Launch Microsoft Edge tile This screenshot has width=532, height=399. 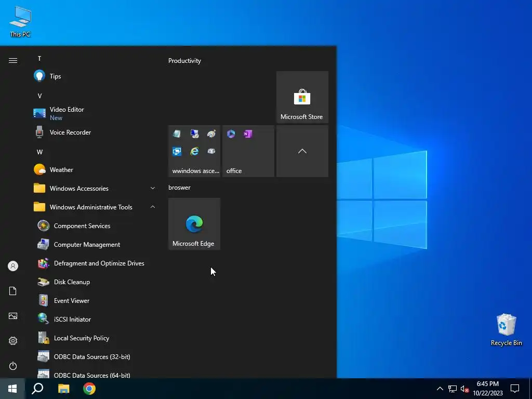(x=194, y=224)
